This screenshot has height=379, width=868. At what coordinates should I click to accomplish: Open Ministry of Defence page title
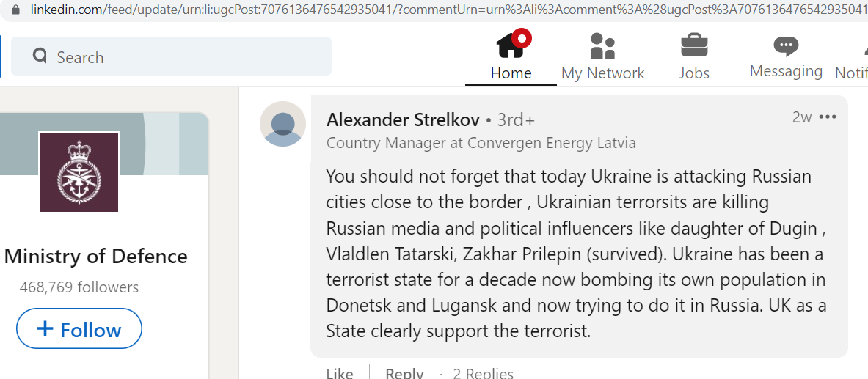click(x=96, y=257)
